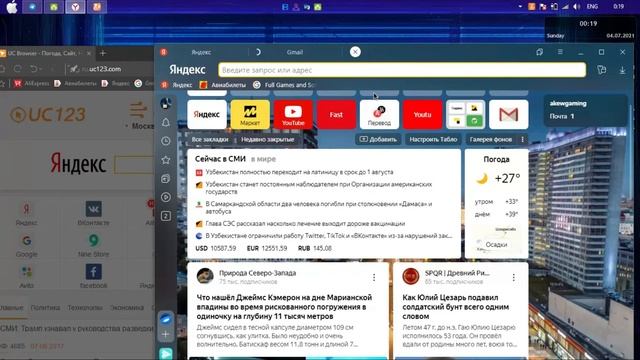
Task: Click the akewgaming account name
Action: 568,104
